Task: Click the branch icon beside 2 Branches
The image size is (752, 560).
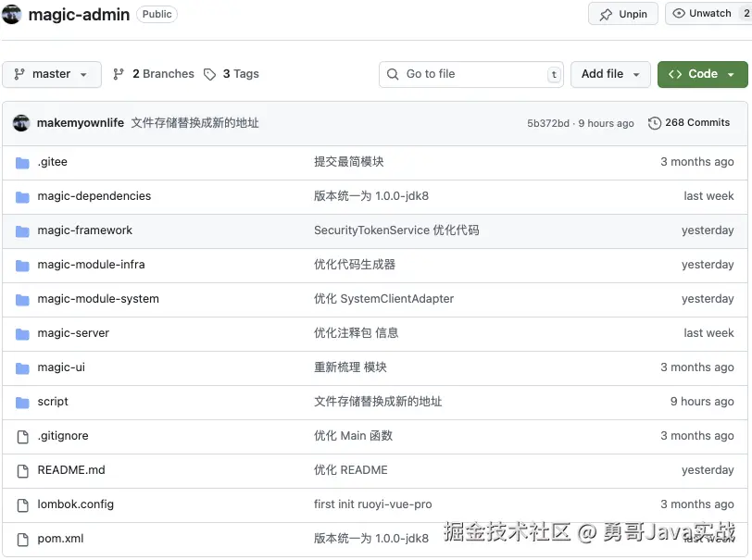Action: click(119, 74)
